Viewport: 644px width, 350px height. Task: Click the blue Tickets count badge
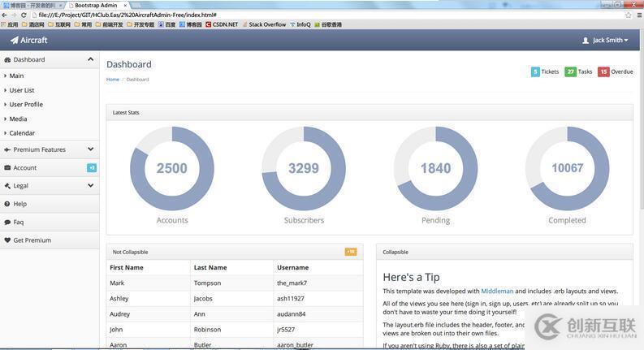pyautogui.click(x=535, y=72)
